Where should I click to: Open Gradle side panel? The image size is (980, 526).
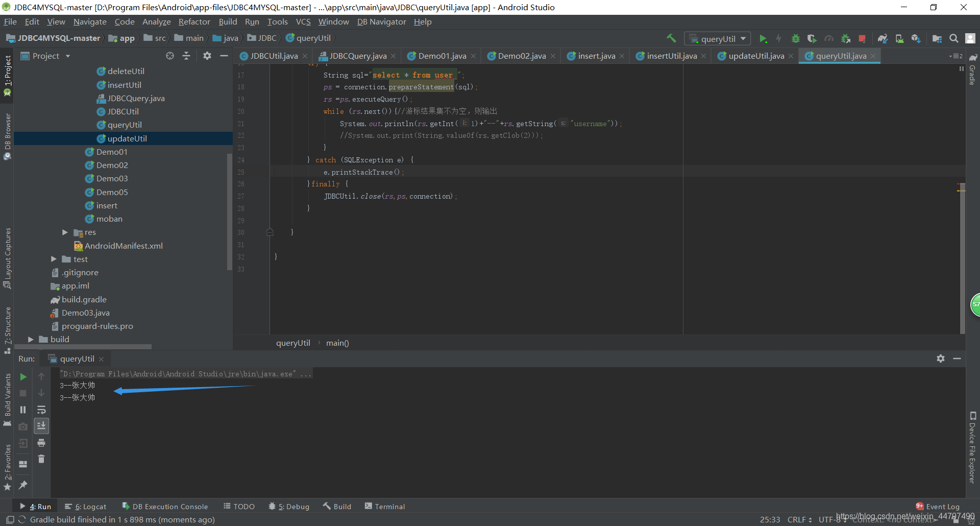[972, 70]
